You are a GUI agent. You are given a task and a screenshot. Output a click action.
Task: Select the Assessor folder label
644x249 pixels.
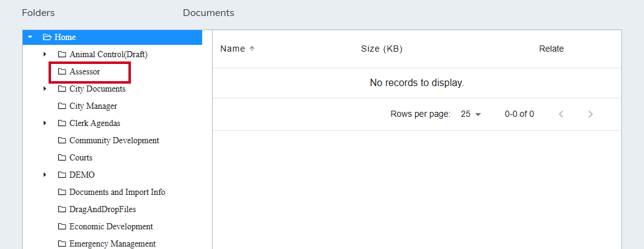click(85, 71)
